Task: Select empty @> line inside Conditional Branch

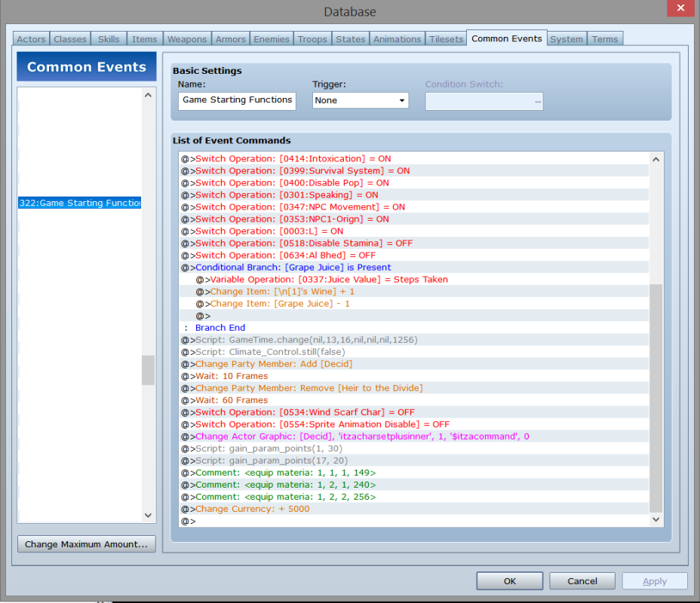Action: click(414, 316)
